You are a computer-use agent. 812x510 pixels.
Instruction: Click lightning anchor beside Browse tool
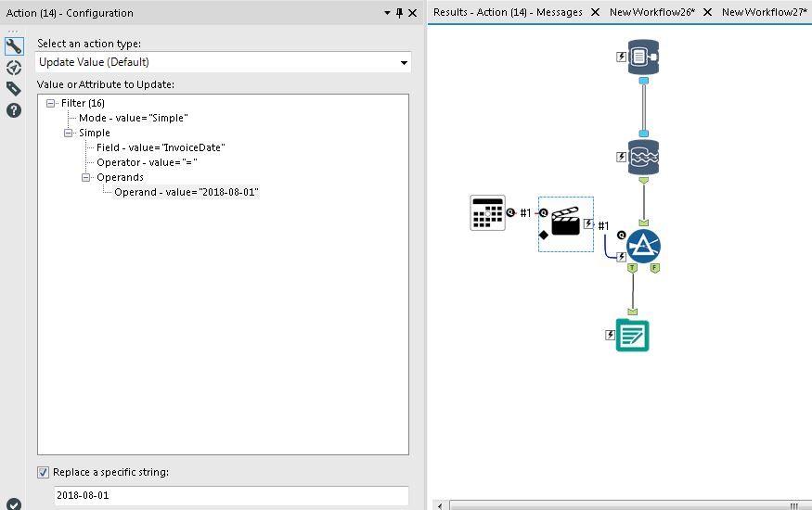(610, 335)
